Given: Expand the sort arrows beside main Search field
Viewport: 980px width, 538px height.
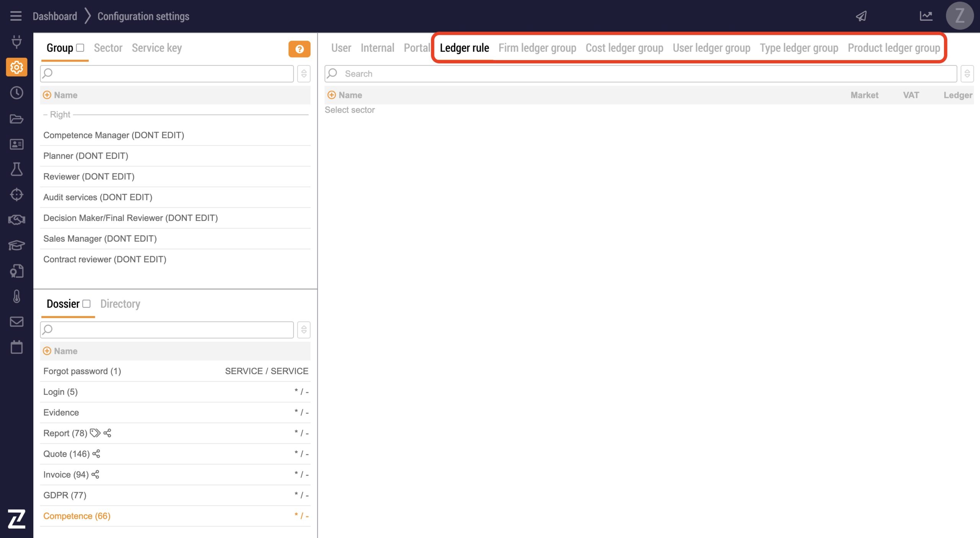Looking at the screenshot, I should (967, 74).
